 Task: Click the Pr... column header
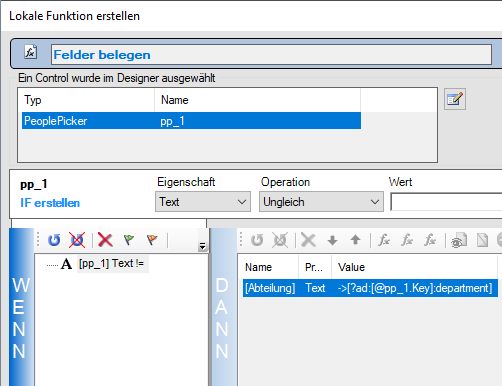(x=315, y=267)
